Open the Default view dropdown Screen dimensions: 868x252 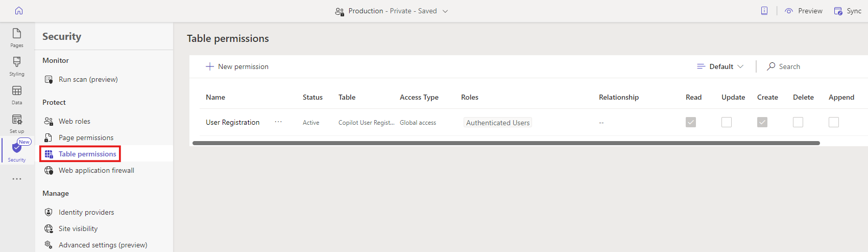point(720,66)
